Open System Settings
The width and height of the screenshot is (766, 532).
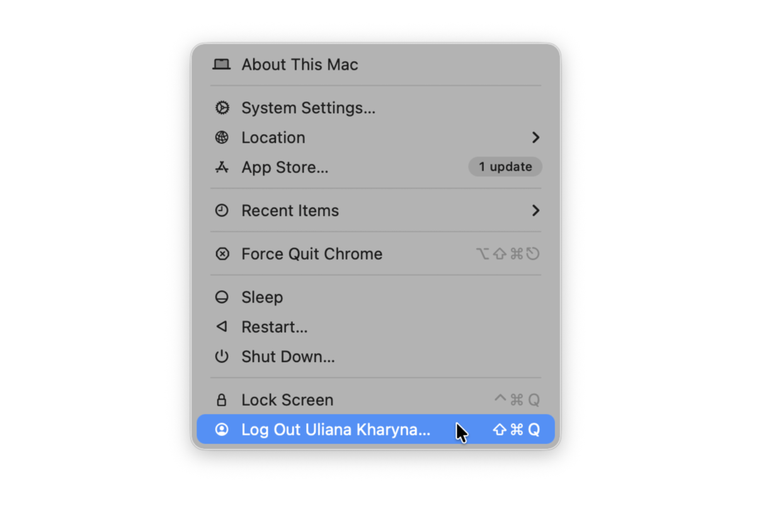308,108
